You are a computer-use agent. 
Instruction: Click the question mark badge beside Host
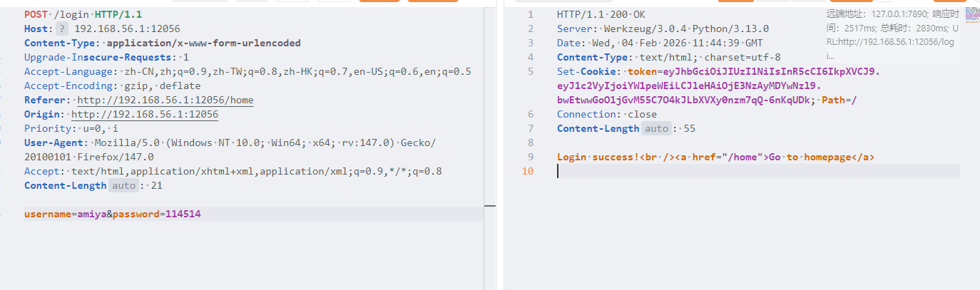[x=63, y=29]
